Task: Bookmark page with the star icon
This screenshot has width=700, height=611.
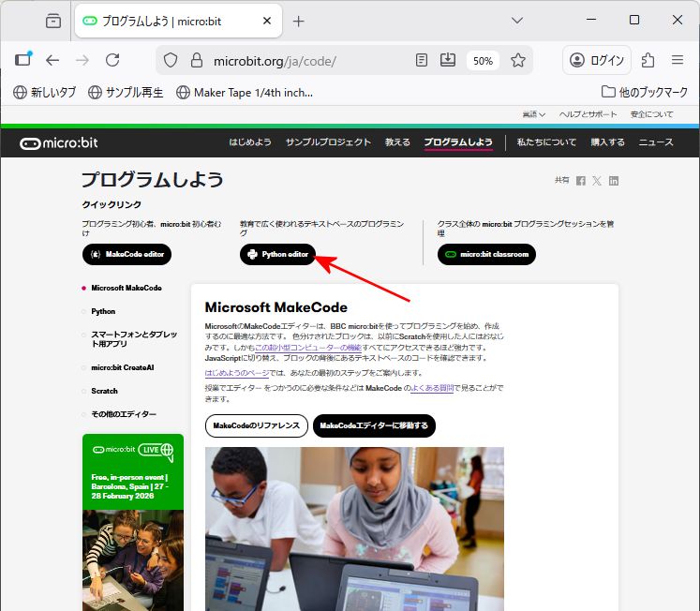Action: pyautogui.click(x=518, y=60)
